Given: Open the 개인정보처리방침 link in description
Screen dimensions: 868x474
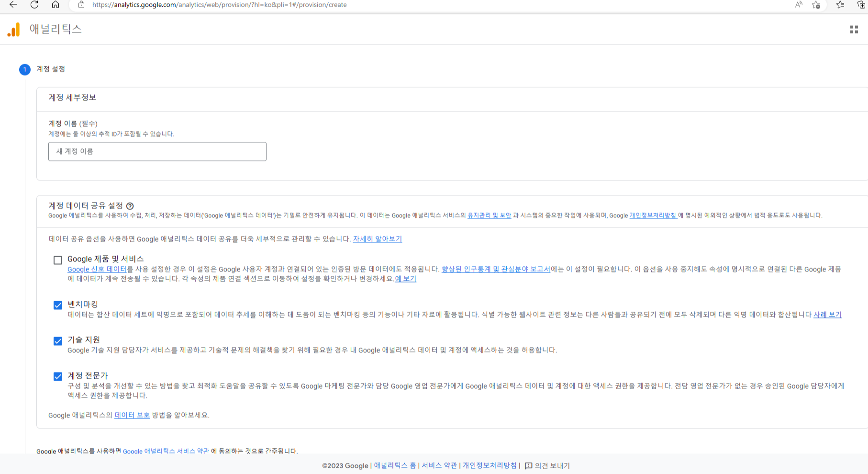Looking at the screenshot, I should tap(653, 215).
